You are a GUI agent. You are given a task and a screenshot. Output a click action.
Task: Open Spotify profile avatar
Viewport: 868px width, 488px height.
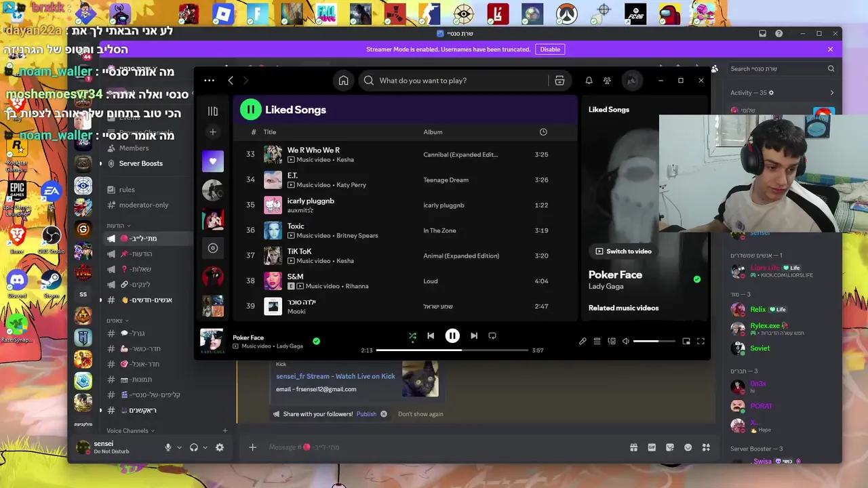coord(631,81)
